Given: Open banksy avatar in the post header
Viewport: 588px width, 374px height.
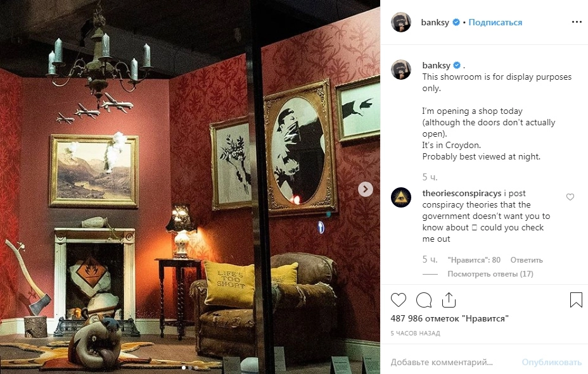Looking at the screenshot, I should point(401,22).
